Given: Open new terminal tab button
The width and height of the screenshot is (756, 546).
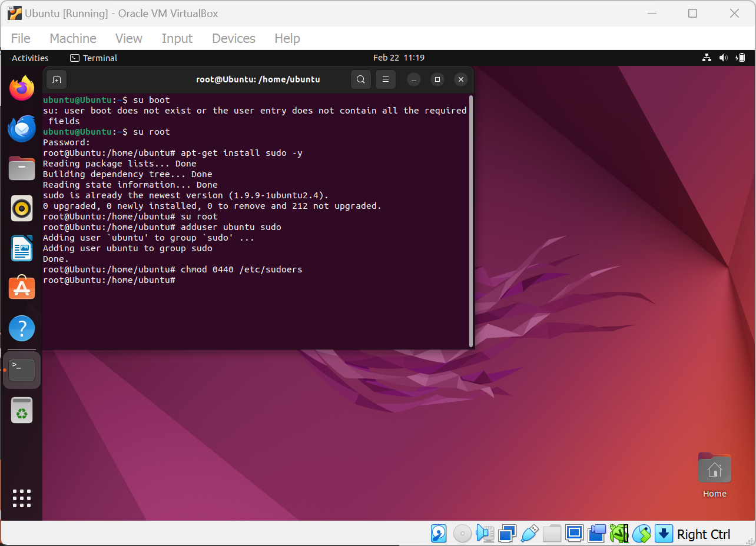Looking at the screenshot, I should [x=57, y=79].
